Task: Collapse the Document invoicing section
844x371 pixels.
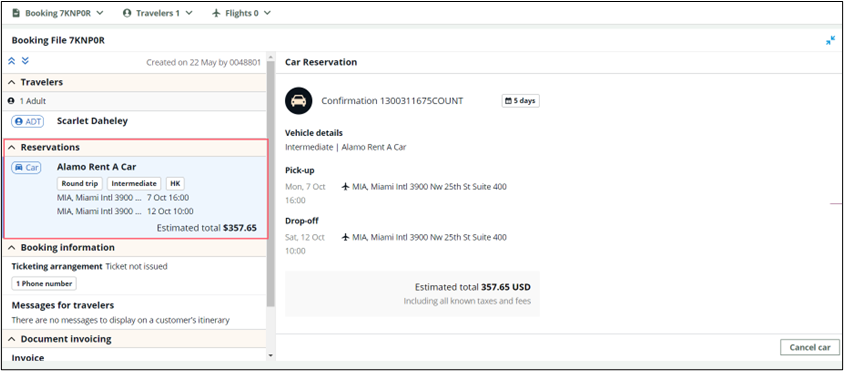Action: click(x=12, y=339)
